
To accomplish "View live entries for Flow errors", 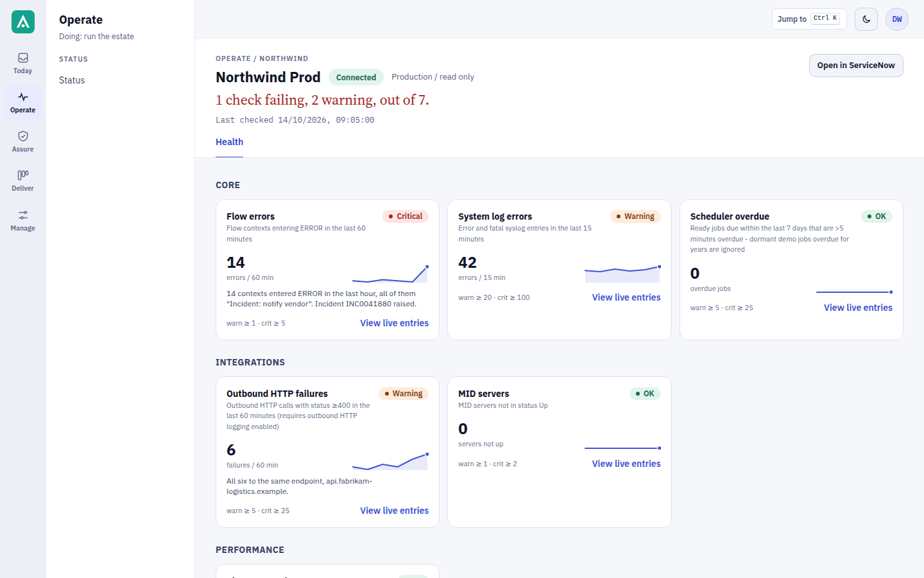I will 394,323.
